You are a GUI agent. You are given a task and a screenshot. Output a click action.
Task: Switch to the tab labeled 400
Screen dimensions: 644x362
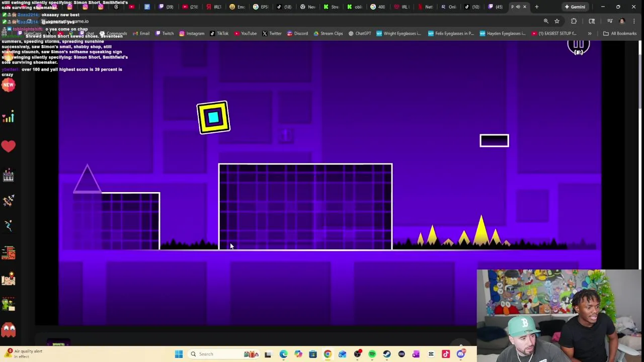pos(378,7)
